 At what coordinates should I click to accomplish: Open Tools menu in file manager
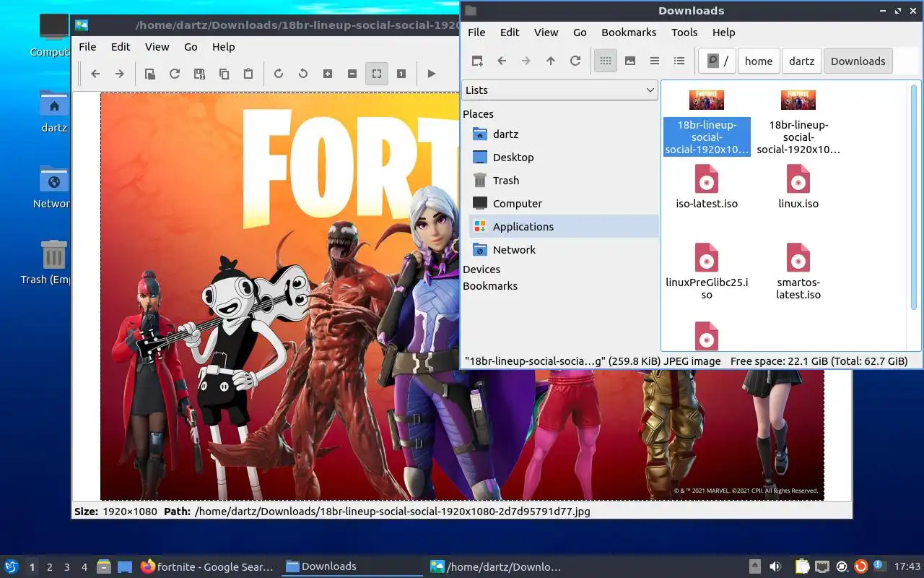684,33
